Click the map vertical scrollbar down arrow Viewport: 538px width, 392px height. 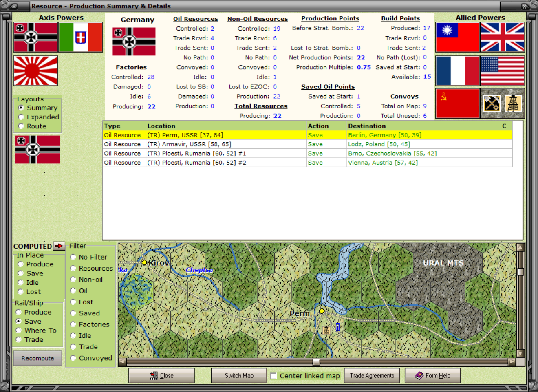pos(520,353)
